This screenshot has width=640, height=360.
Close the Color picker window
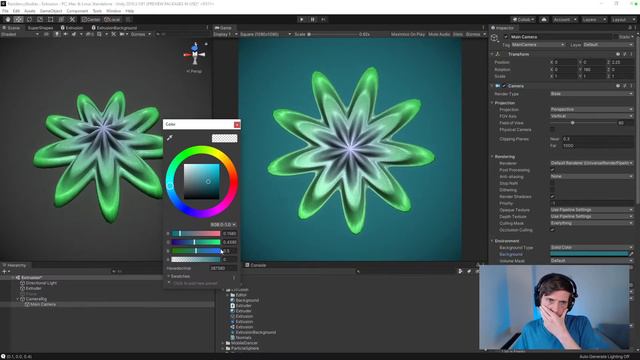[x=237, y=124]
